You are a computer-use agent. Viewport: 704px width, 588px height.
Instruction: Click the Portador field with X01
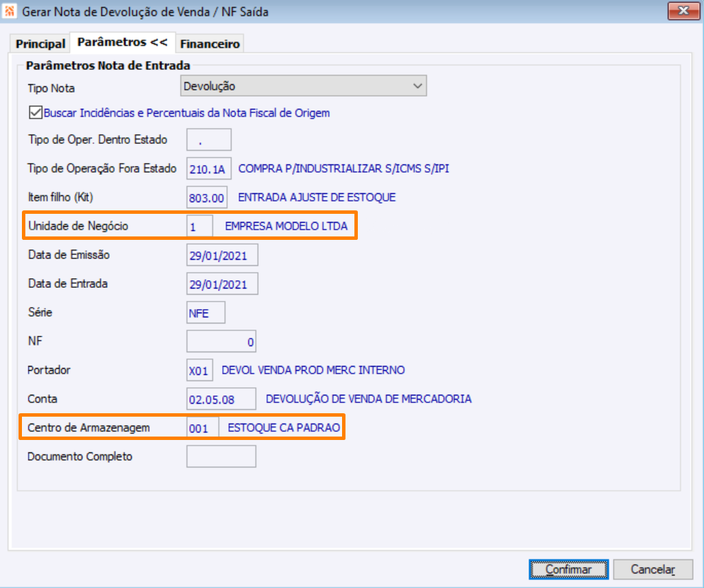[199, 370]
